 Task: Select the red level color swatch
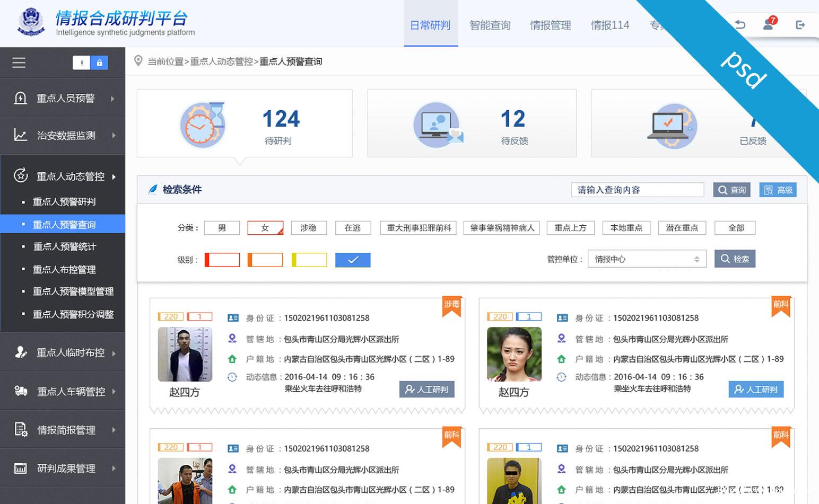222,260
